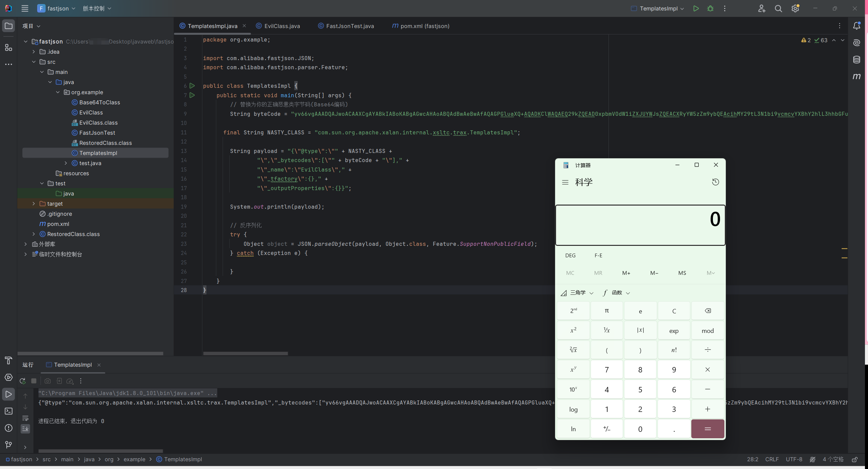The image size is (868, 469).
Task: Click UTF-8 encoding in status bar
Action: click(794, 459)
